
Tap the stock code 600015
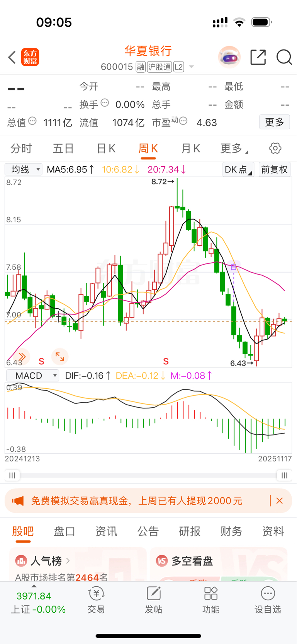click(x=117, y=67)
